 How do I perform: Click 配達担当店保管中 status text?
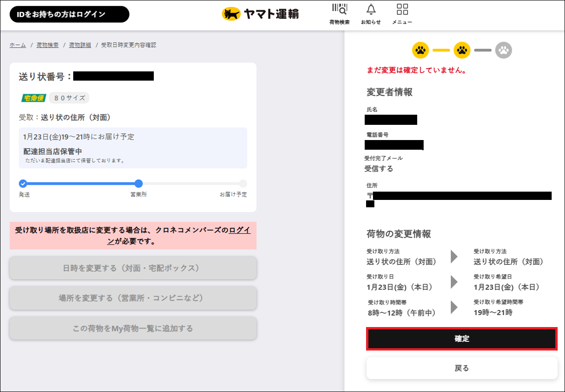coord(52,151)
